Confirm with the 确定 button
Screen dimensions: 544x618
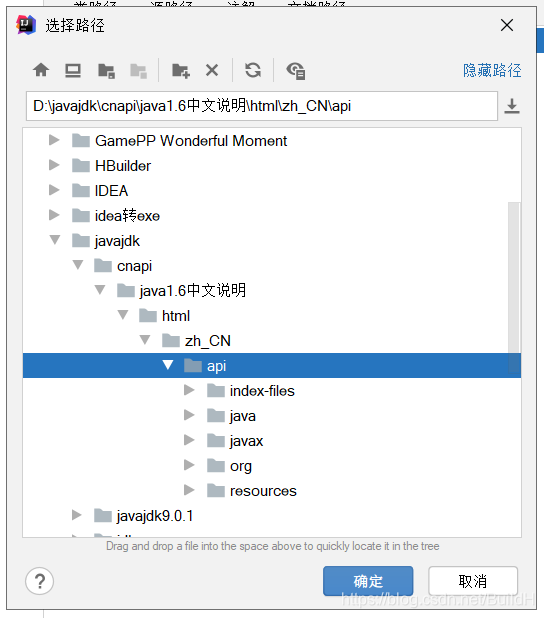368,581
